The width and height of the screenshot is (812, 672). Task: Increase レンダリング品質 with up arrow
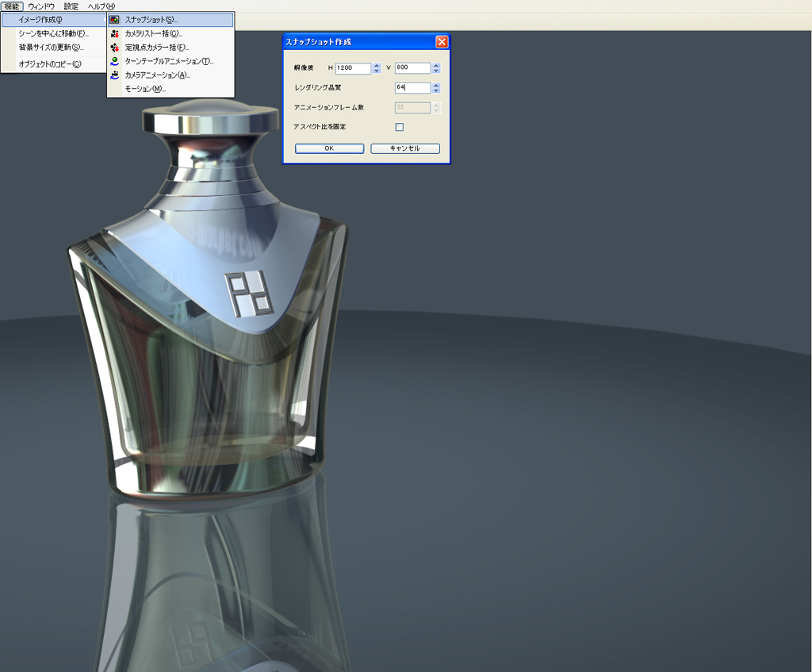436,86
